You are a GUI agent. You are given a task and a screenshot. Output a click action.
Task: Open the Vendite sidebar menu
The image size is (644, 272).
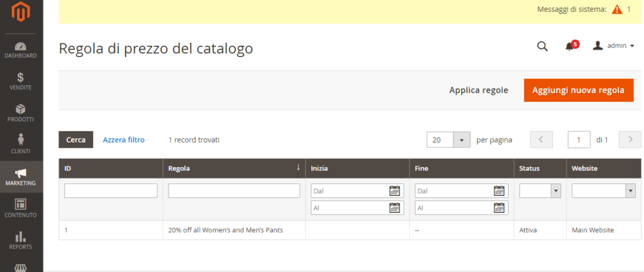point(21,81)
